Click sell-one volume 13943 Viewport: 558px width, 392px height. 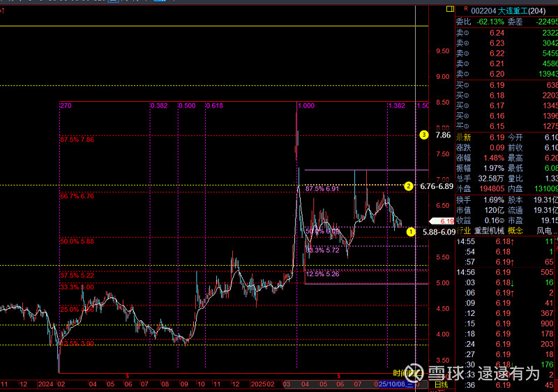coord(548,74)
